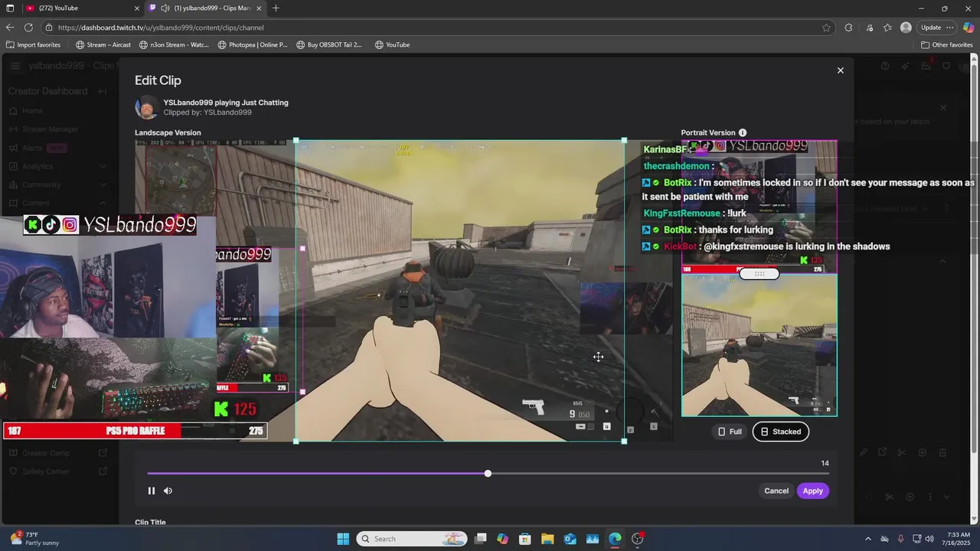Open the Copilot sidebar icon
This screenshot has height=551, width=980.
click(x=969, y=28)
